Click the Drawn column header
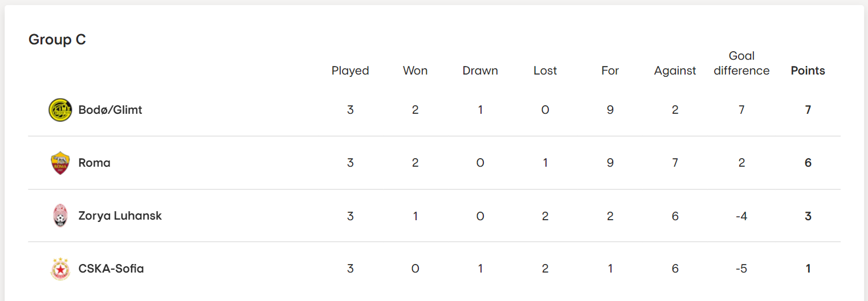This screenshot has width=868, height=301. pyautogui.click(x=480, y=71)
